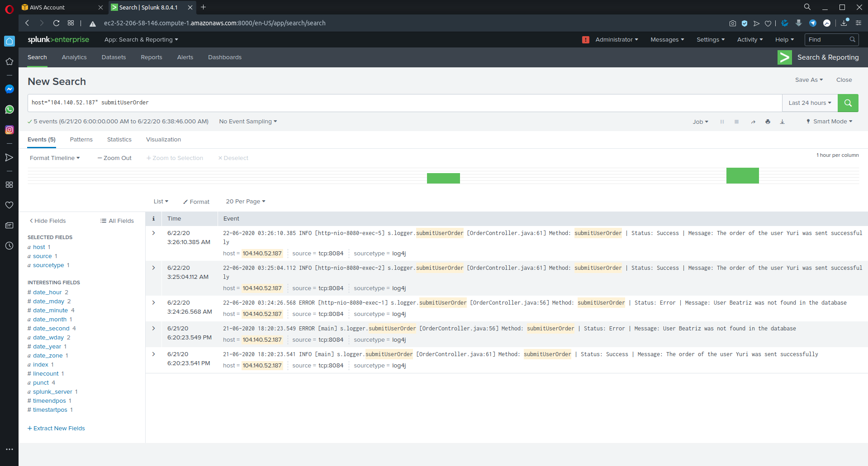This screenshot has width=868, height=466.
Task: Click Zoom Out on timeline
Action: click(114, 158)
